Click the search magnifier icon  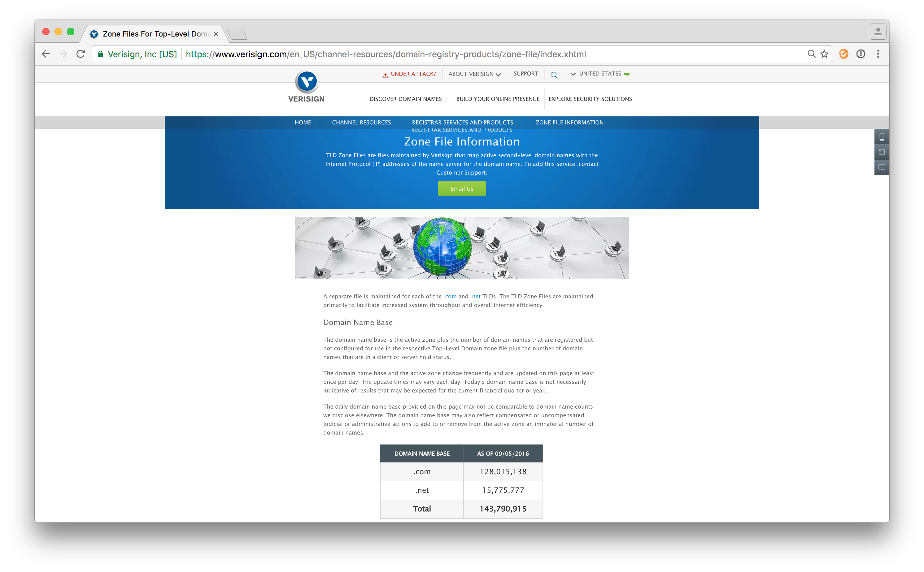coord(554,74)
